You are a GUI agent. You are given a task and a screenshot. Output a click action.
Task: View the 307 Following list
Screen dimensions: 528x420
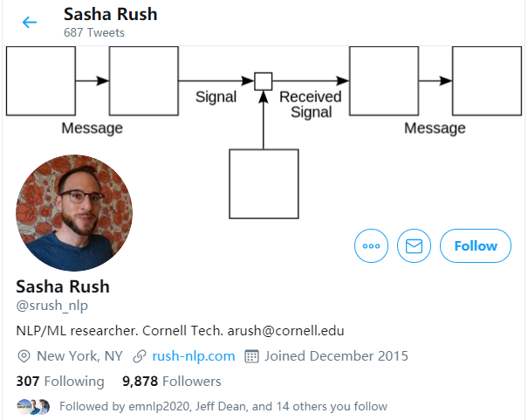pyautogui.click(x=59, y=382)
